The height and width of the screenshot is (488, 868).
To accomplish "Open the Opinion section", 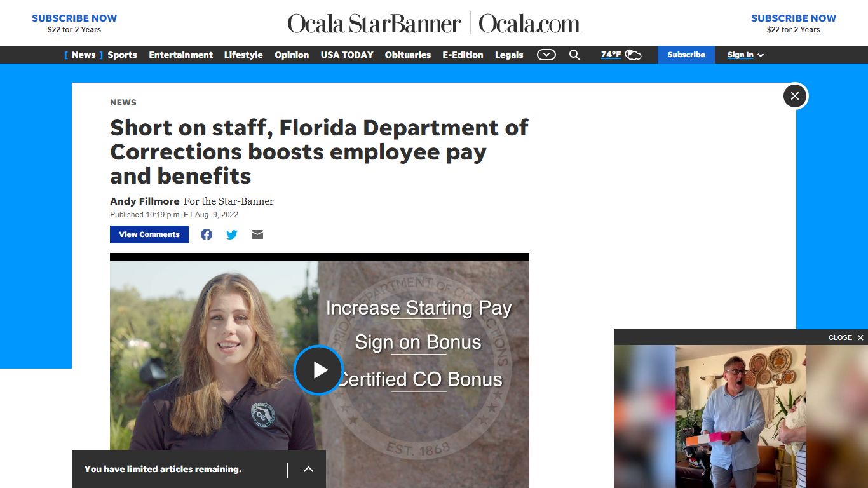I will [292, 55].
